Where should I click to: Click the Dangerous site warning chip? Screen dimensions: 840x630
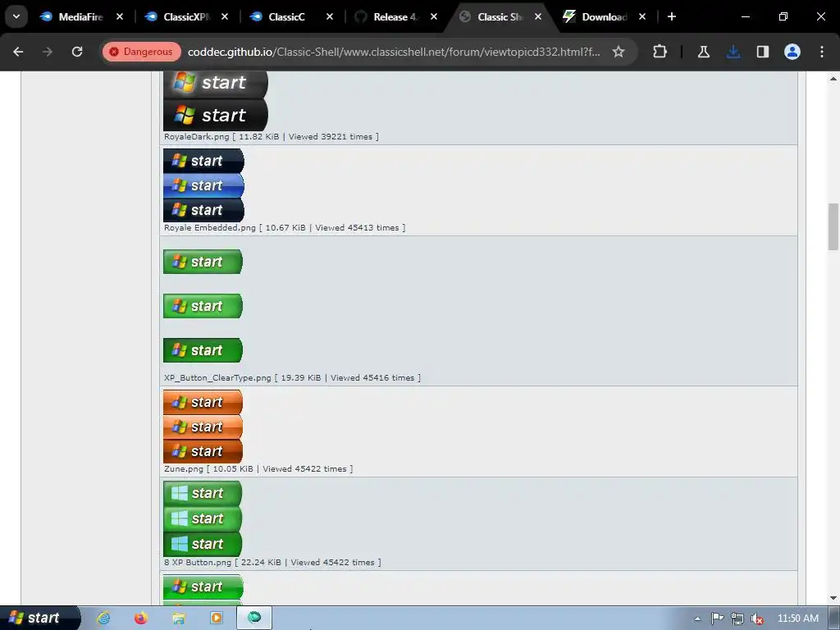(141, 52)
